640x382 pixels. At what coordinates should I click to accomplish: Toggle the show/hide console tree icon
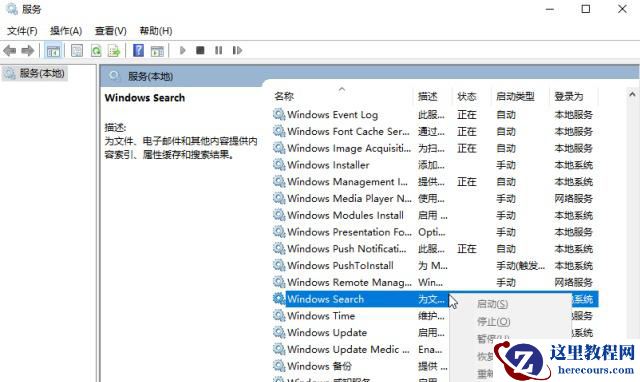coord(53,51)
